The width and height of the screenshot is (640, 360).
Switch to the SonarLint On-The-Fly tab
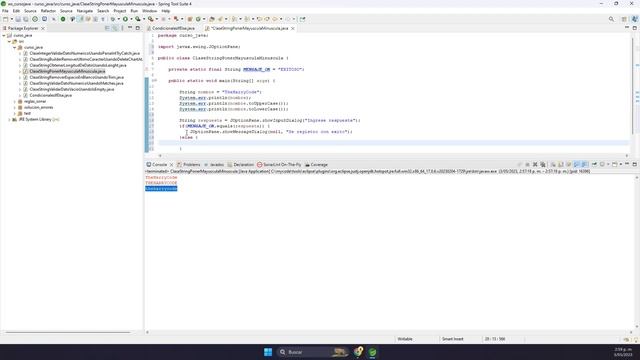[x=279, y=164]
